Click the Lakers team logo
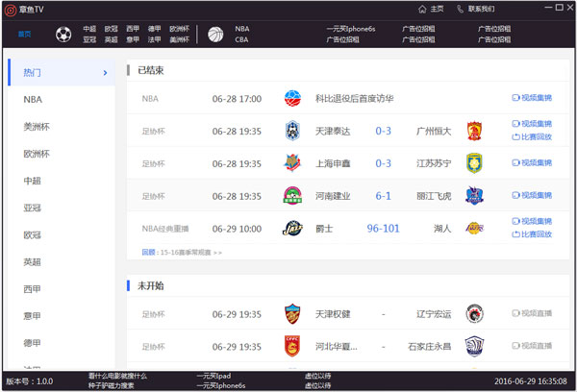The image size is (577, 392). 474,229
